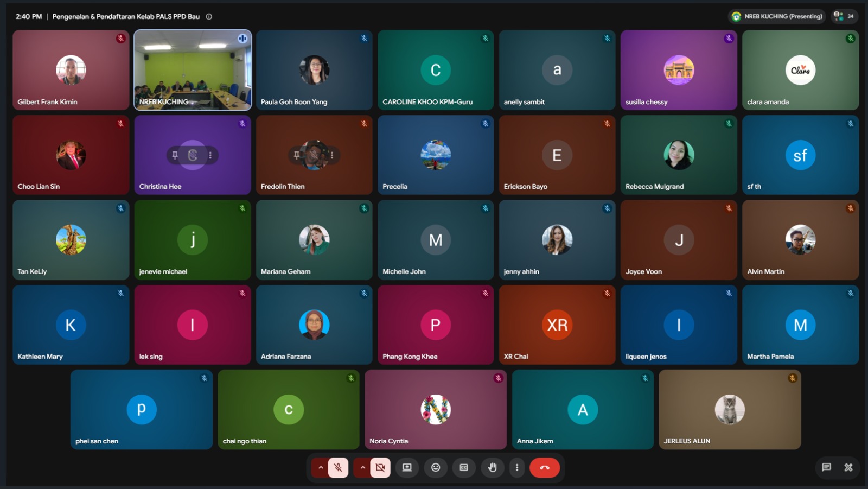
Task: Click NREB KUCHING (Presenting) indicator
Action: coord(777,16)
